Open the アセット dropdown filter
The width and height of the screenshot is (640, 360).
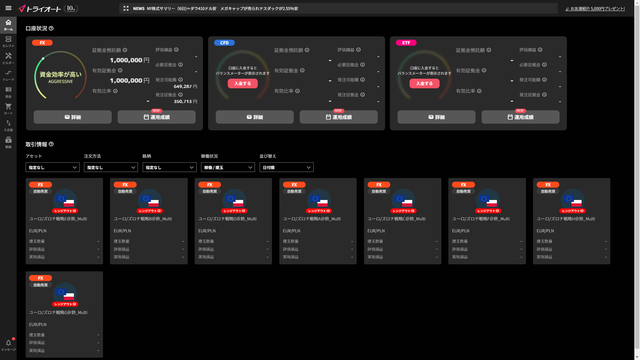(52, 167)
